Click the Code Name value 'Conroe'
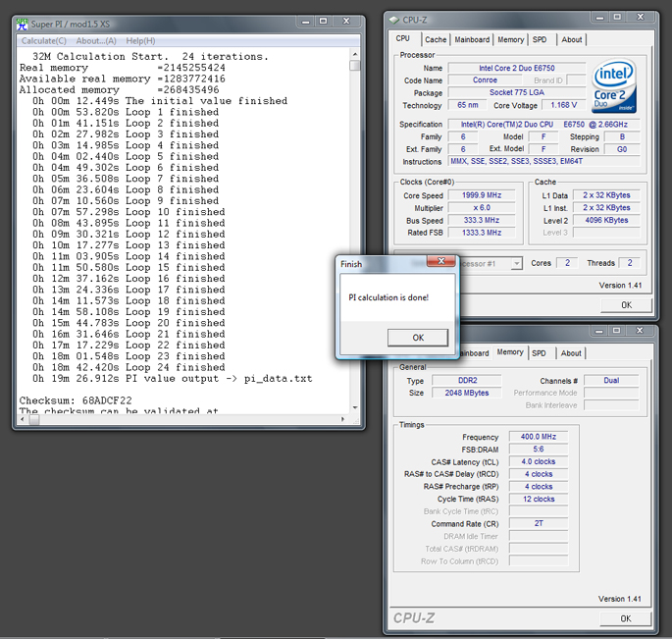 click(485, 80)
